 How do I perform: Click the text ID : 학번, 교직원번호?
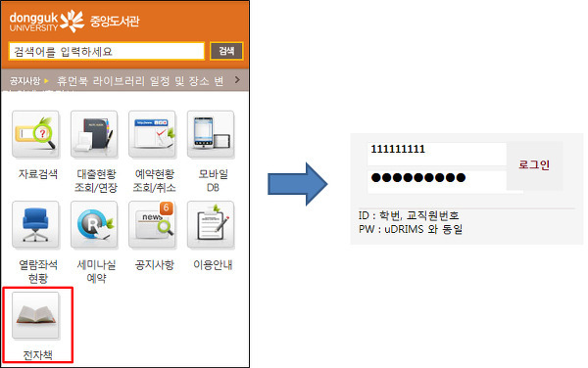(x=409, y=215)
